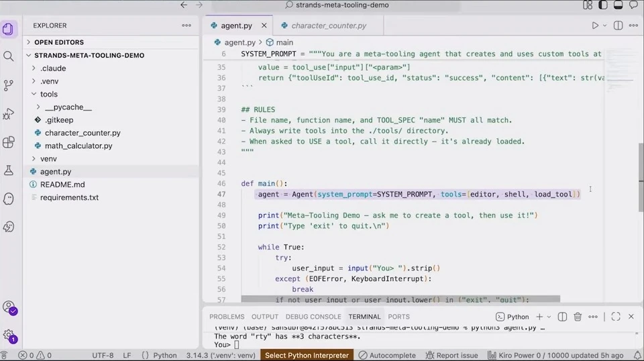This screenshot has width=644, height=361.
Task: Switch to the Problems panel tab
Action: point(227,317)
